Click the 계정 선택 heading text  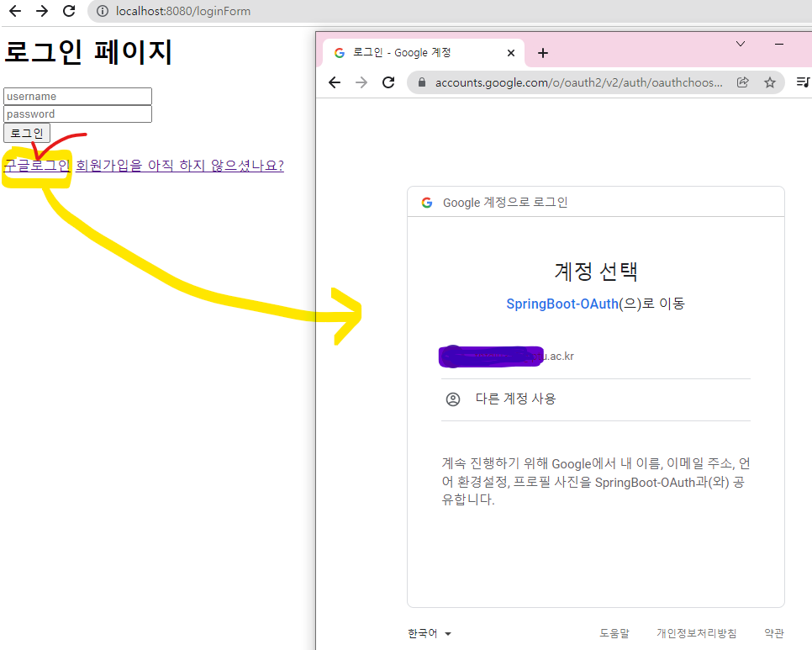[596, 271]
